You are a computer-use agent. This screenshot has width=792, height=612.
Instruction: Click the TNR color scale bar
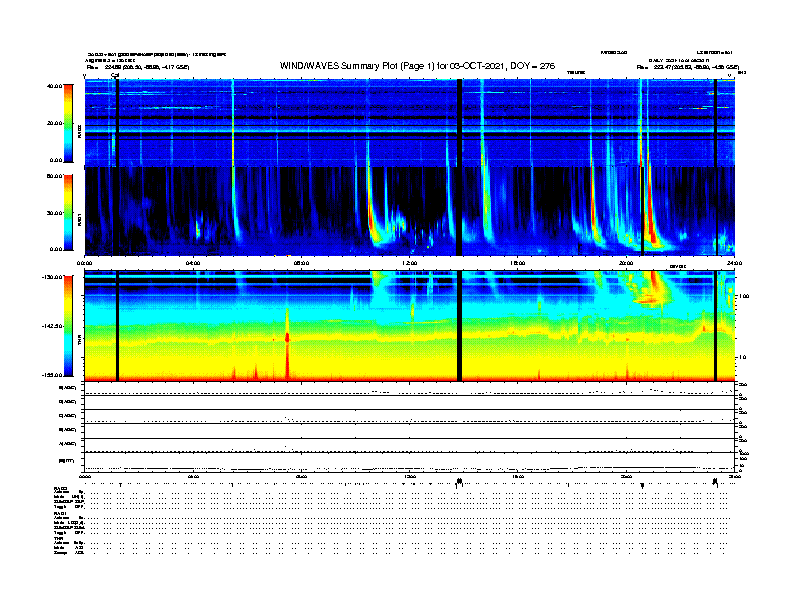point(68,326)
